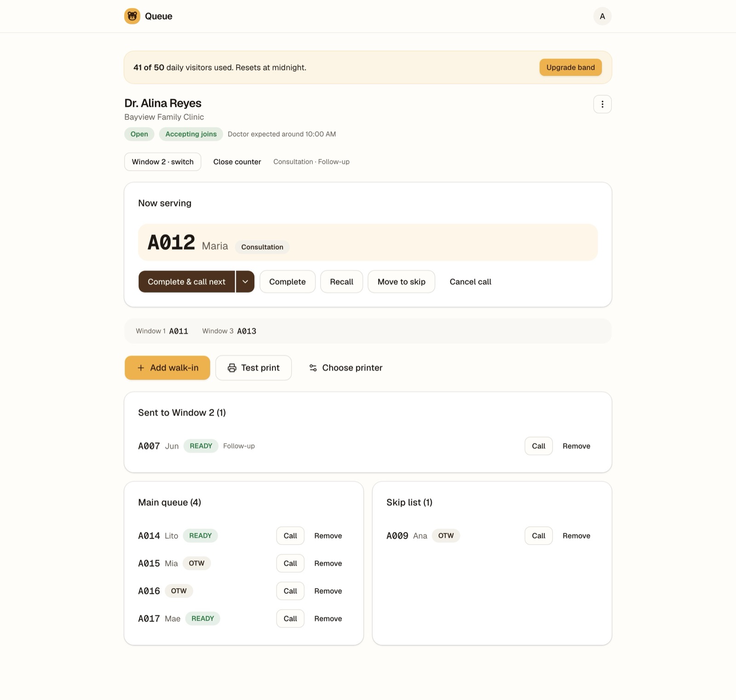
Task: Click the sliders icon beside Choose printer
Action: [x=313, y=368]
